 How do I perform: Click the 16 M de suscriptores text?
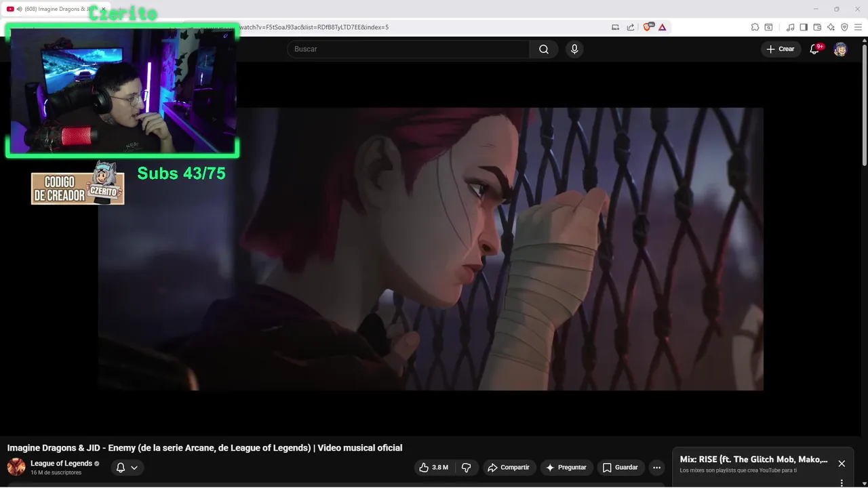[x=56, y=472]
